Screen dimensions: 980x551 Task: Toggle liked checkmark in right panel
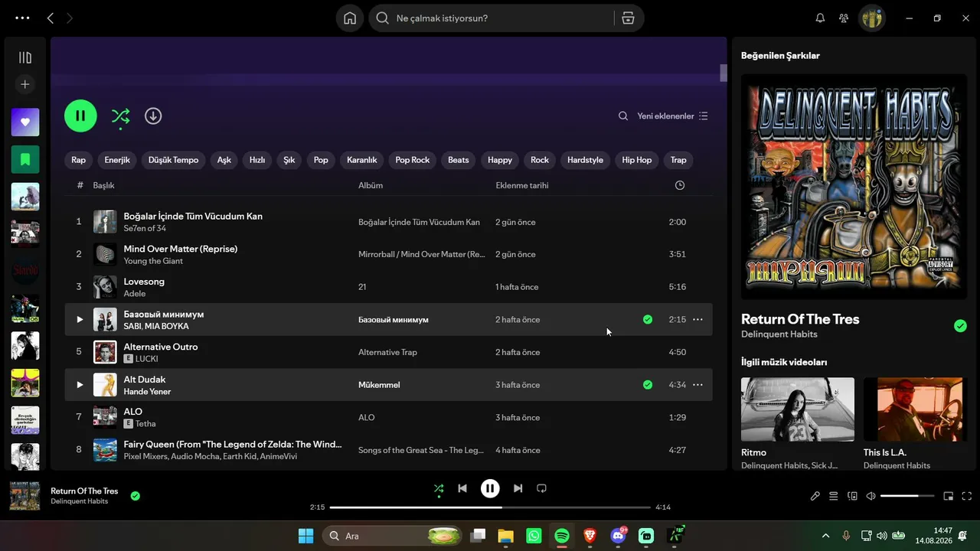pyautogui.click(x=960, y=326)
